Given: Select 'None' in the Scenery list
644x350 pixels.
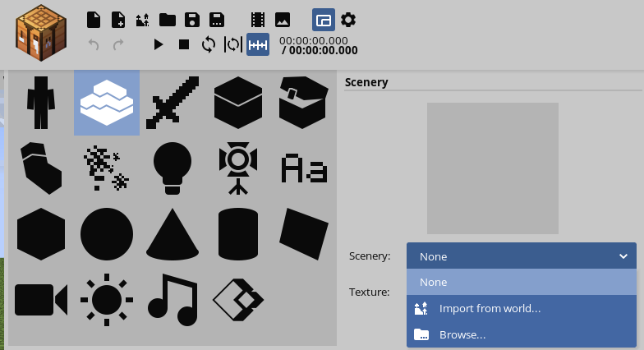Looking at the screenshot, I should coord(521,282).
